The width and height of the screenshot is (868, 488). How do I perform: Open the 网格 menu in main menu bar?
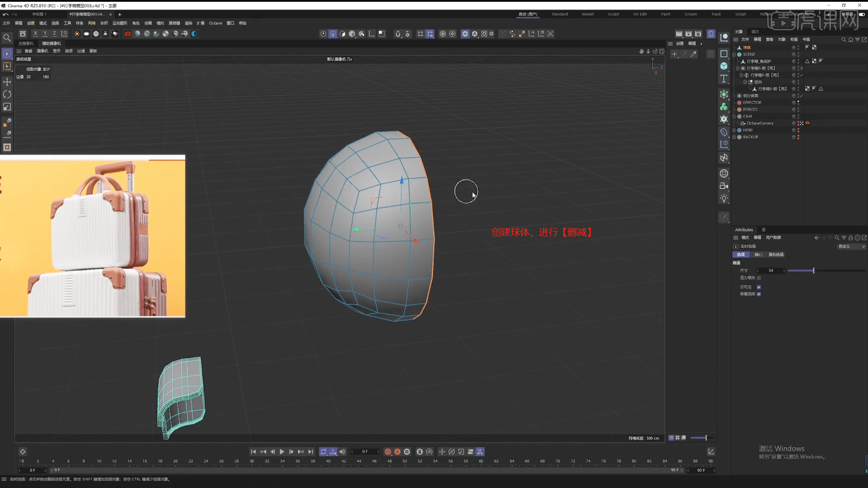click(92, 23)
